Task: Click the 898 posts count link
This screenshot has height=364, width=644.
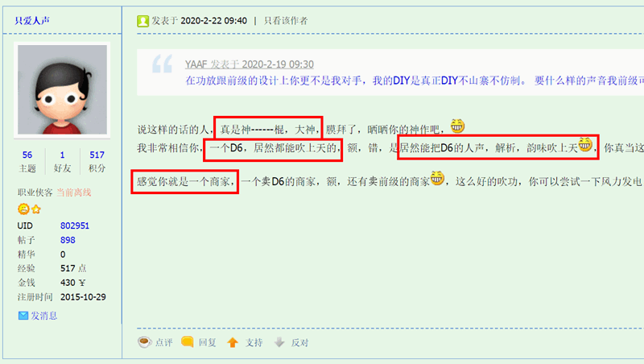Action: pyautogui.click(x=68, y=240)
